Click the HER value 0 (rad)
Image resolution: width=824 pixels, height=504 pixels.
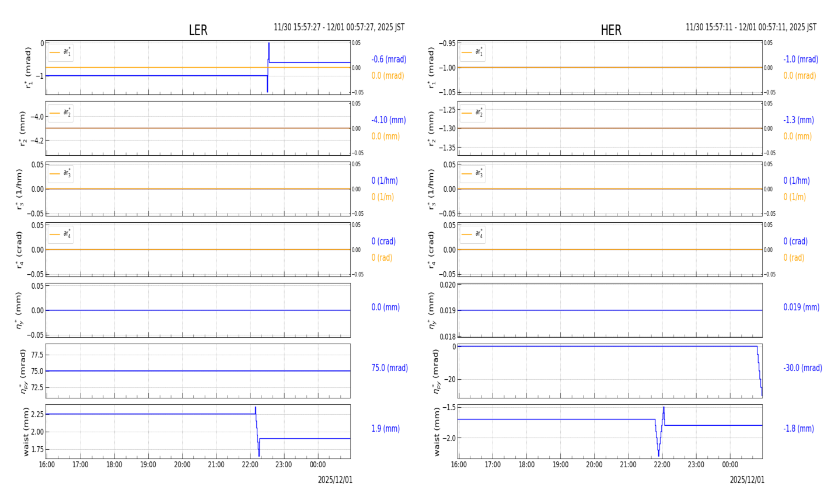pos(794,258)
